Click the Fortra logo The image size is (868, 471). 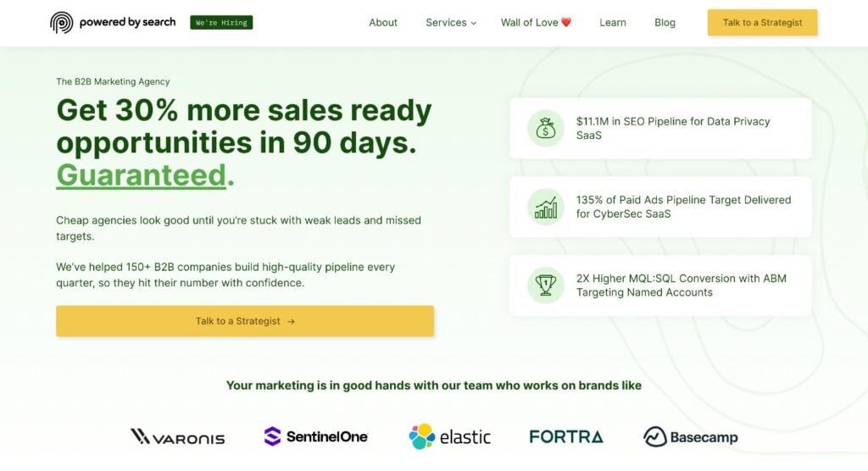click(566, 436)
